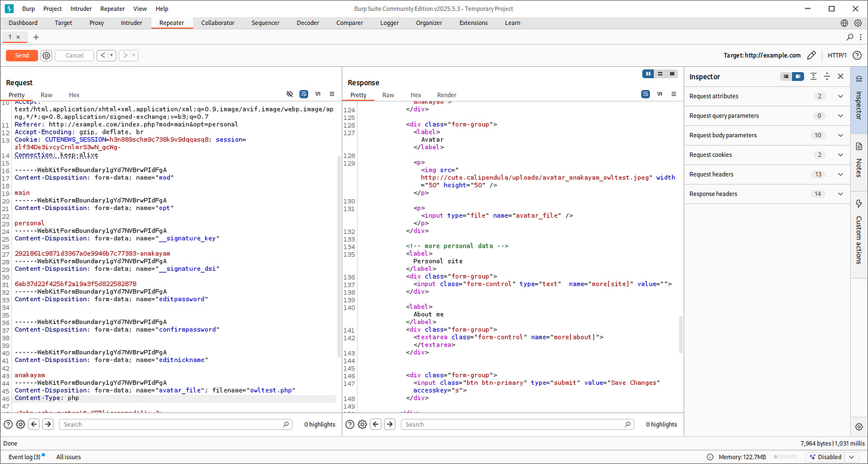Switch to the Intruder tab
This screenshot has height=464, width=868.
click(132, 23)
